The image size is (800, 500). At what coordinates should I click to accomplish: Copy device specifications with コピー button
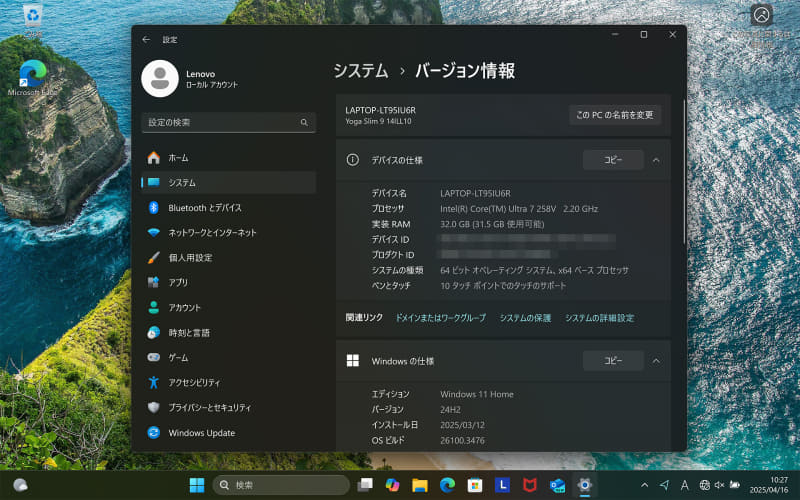[613, 160]
